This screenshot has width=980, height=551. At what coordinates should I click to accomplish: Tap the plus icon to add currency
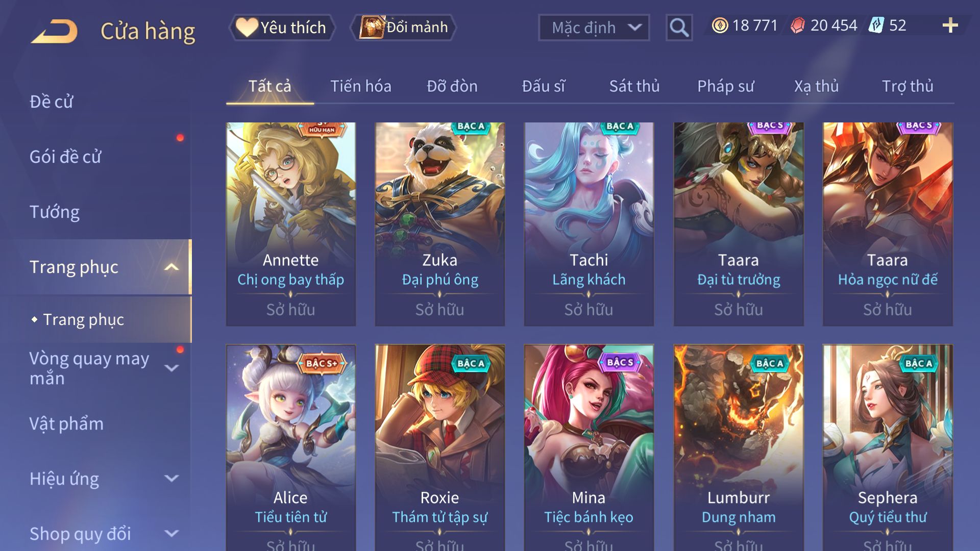pyautogui.click(x=950, y=25)
